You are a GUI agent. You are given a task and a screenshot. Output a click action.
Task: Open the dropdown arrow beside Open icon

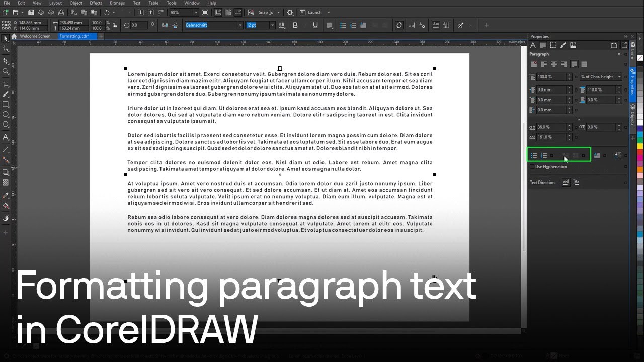point(22,12)
